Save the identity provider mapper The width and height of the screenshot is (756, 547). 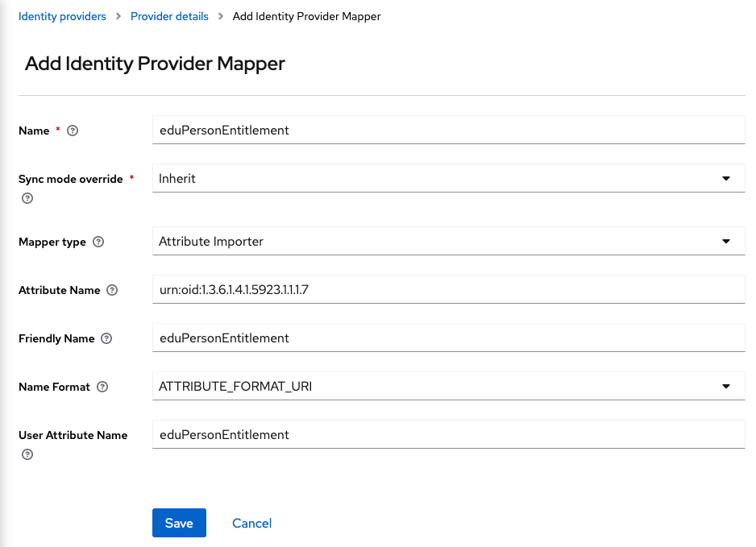pos(179,523)
